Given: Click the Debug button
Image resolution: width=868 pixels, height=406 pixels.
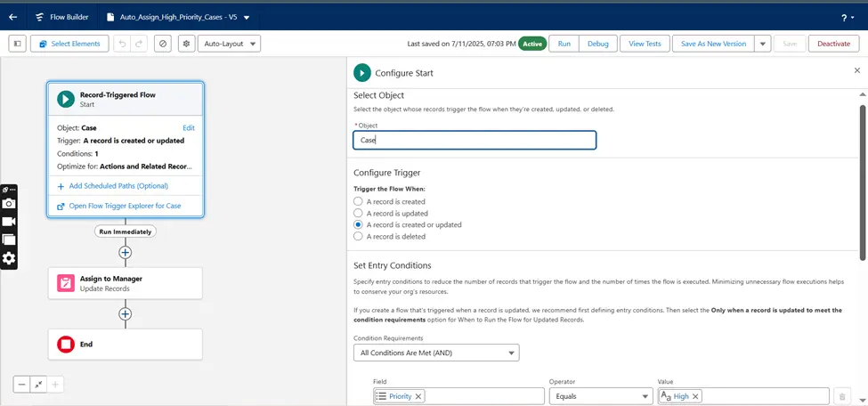Looking at the screenshot, I should (x=598, y=44).
